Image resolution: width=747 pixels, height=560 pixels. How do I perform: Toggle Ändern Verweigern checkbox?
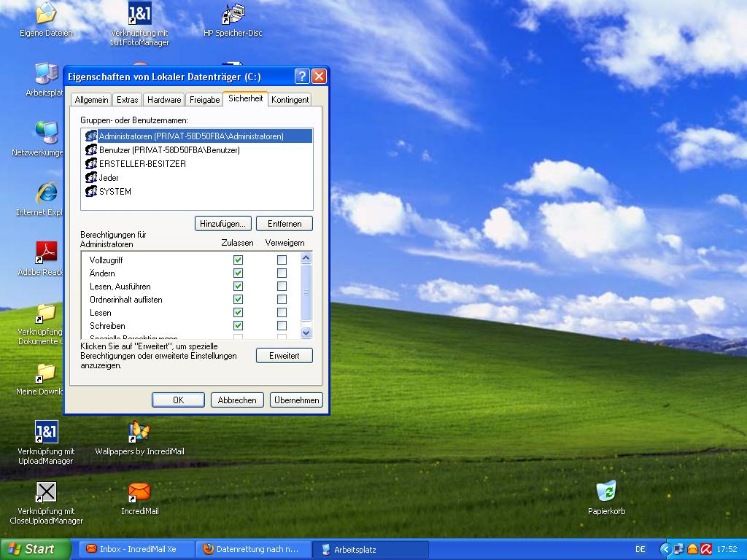coord(282,273)
